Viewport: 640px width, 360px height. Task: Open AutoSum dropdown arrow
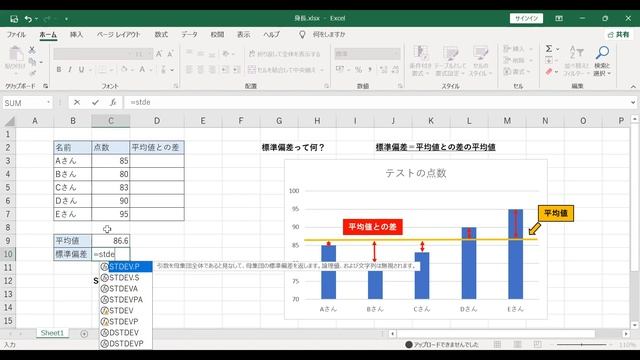tap(558, 49)
